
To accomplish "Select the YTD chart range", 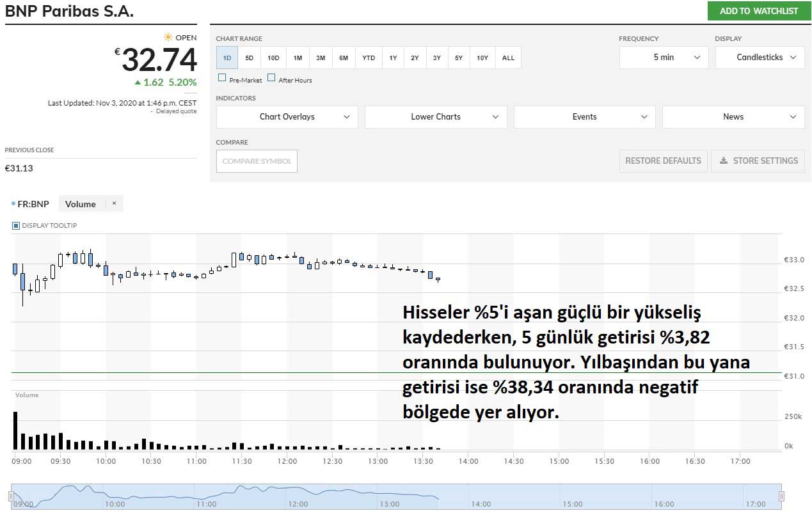I will coord(369,58).
